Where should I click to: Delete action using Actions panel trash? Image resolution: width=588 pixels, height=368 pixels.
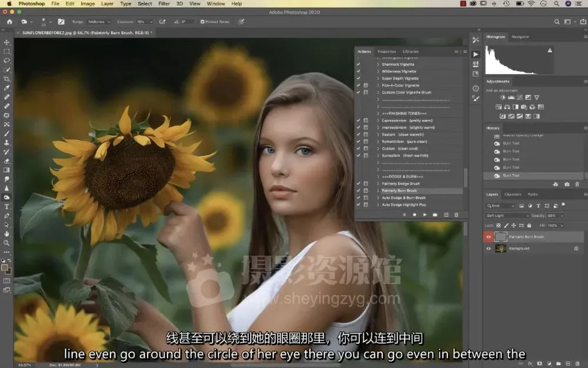(456, 215)
